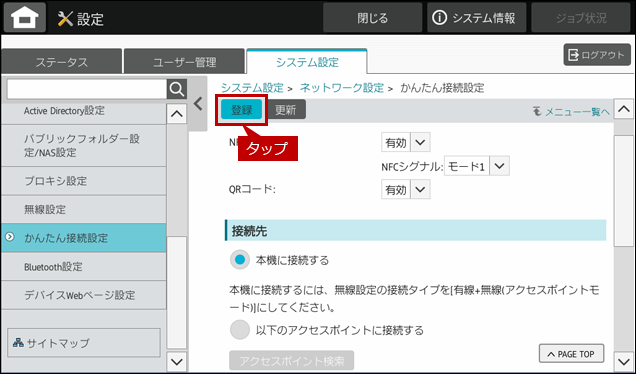
Task: Switch to the ユーザー管理 tab
Action: point(185,62)
